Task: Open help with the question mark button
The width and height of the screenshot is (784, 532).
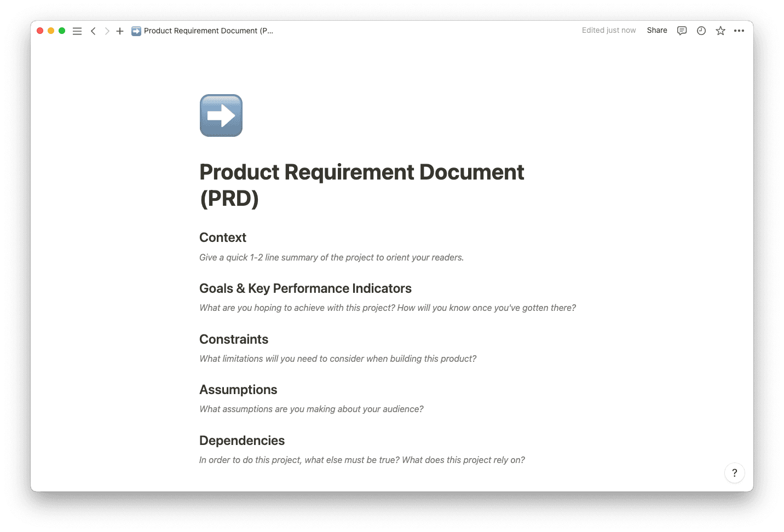Action: coord(734,472)
